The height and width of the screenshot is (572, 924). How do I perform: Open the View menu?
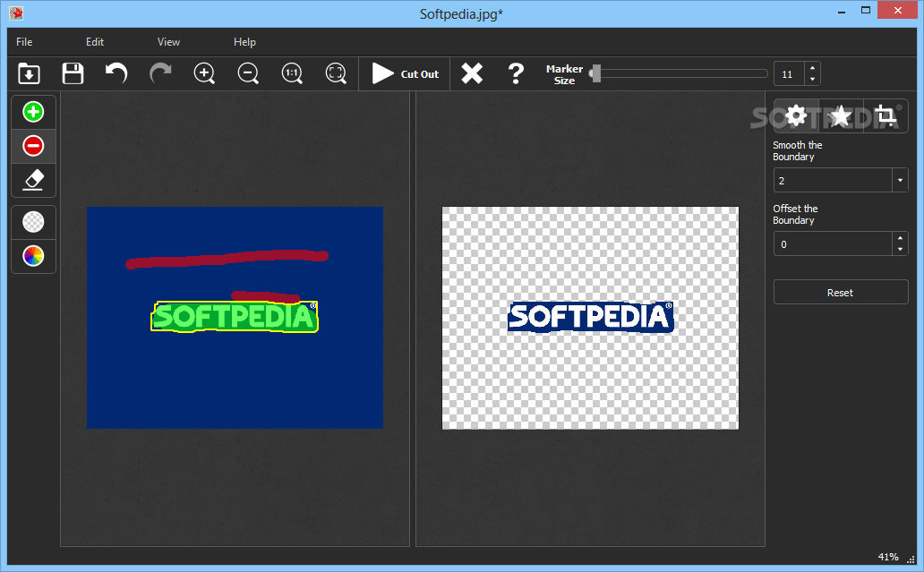pyautogui.click(x=168, y=42)
